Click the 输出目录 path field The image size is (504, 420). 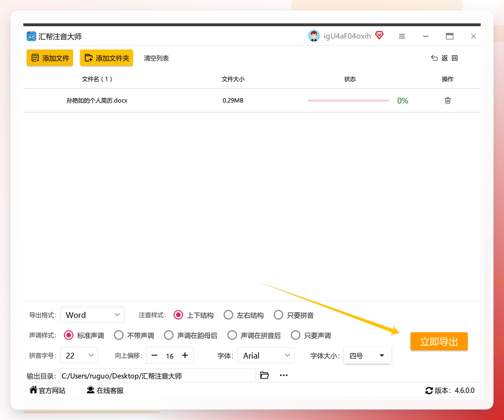157,376
